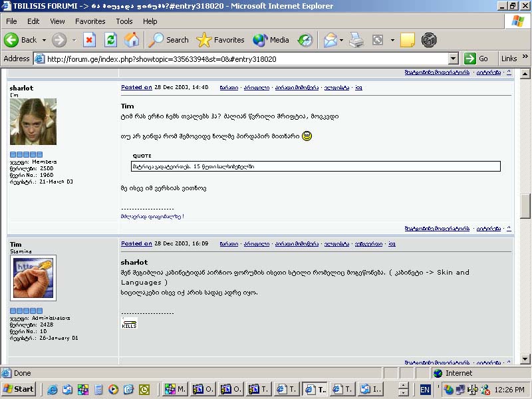Click the vertical scrollbar down arrow
The width and height of the screenshot is (532, 399).
(x=525, y=359)
